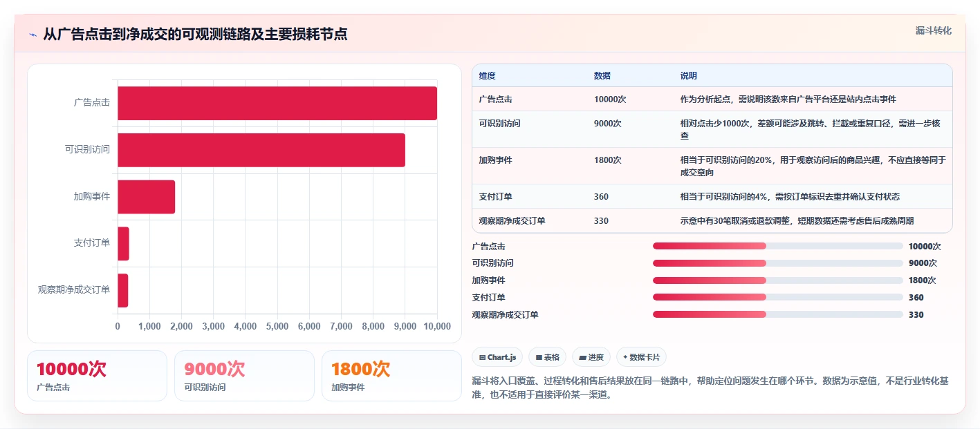This screenshot has height=429, width=980.
Task: Click the 广告点击 label in the progress list
Action: 488,247
